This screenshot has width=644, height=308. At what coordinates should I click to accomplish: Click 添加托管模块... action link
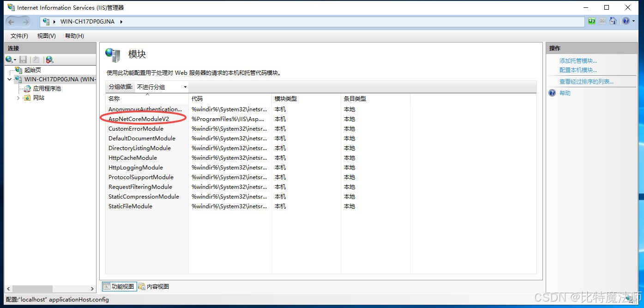[x=578, y=61]
